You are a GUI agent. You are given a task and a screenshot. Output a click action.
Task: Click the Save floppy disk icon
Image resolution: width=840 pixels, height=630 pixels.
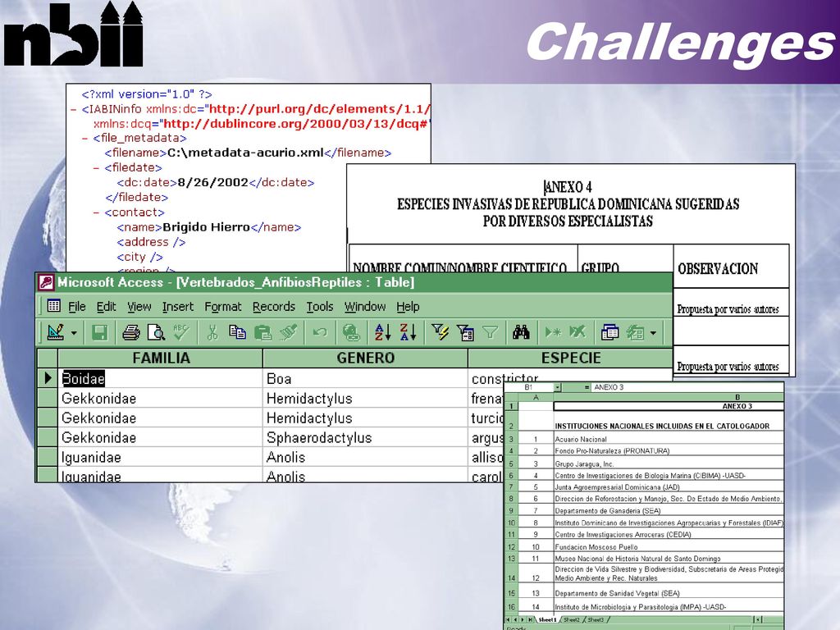point(100,333)
